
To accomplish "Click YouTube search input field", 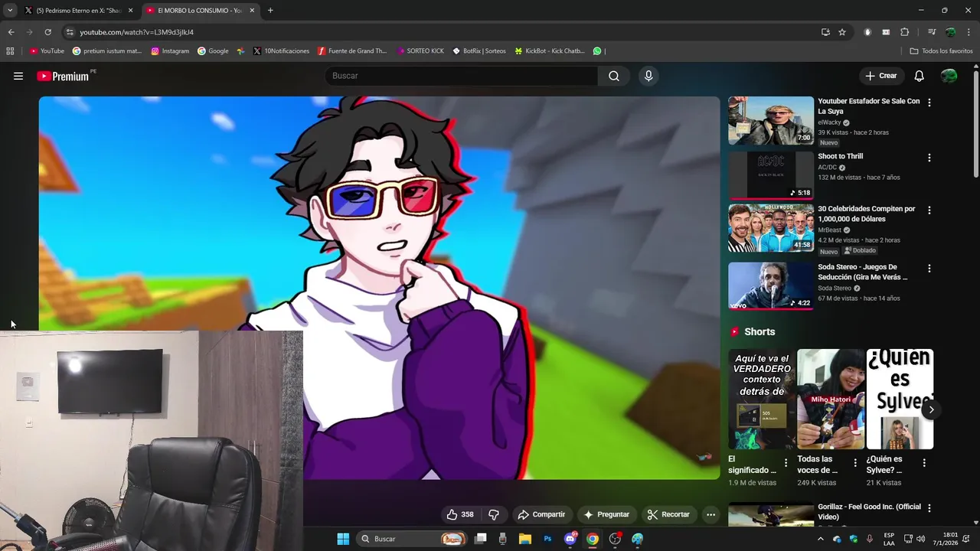I will click(462, 76).
